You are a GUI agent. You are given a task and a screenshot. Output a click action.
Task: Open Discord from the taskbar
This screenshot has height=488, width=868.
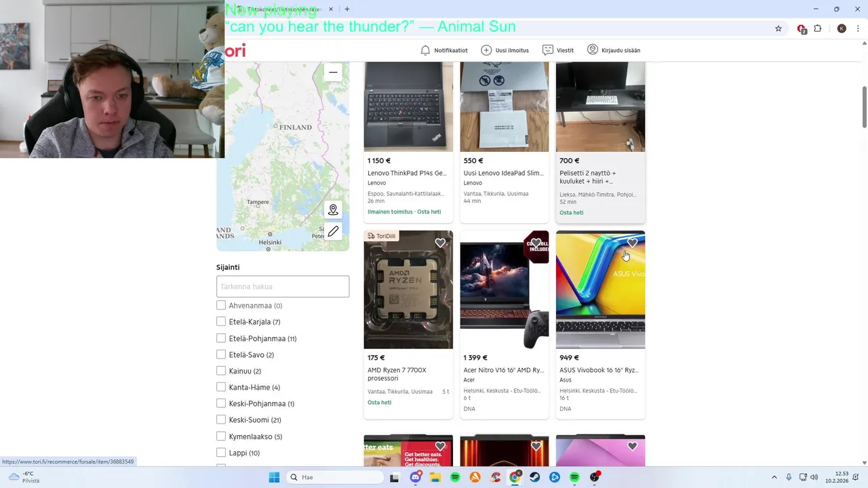click(415, 477)
